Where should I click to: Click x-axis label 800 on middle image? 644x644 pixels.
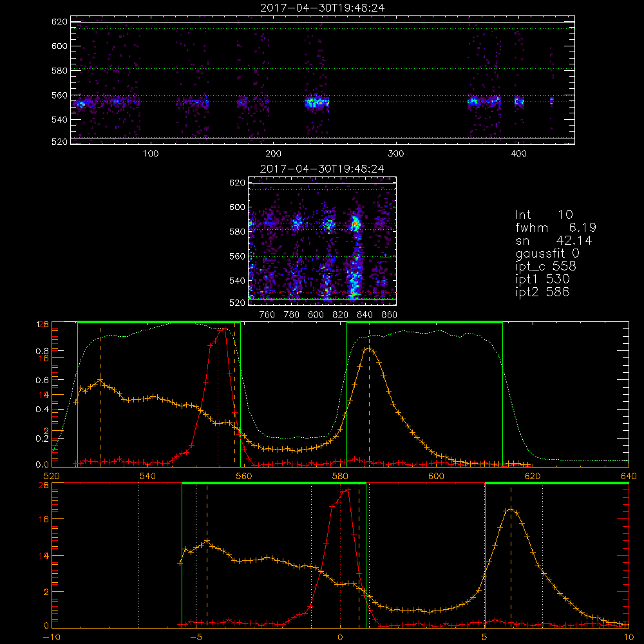[x=316, y=315]
